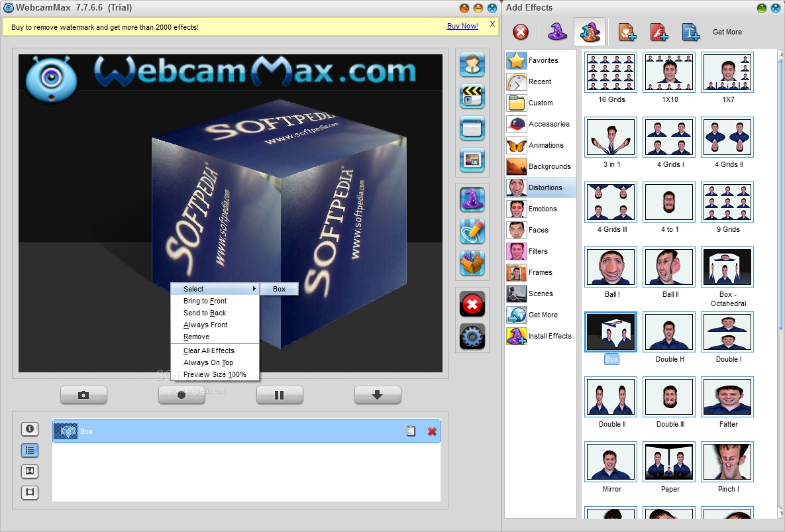785x532 pixels.
Task: Apply the Mirror effect thumbnail
Action: pyautogui.click(x=611, y=461)
